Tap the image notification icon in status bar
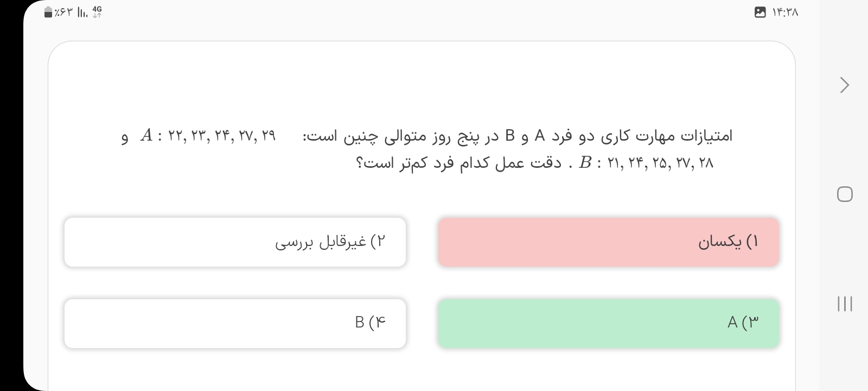 click(x=760, y=12)
